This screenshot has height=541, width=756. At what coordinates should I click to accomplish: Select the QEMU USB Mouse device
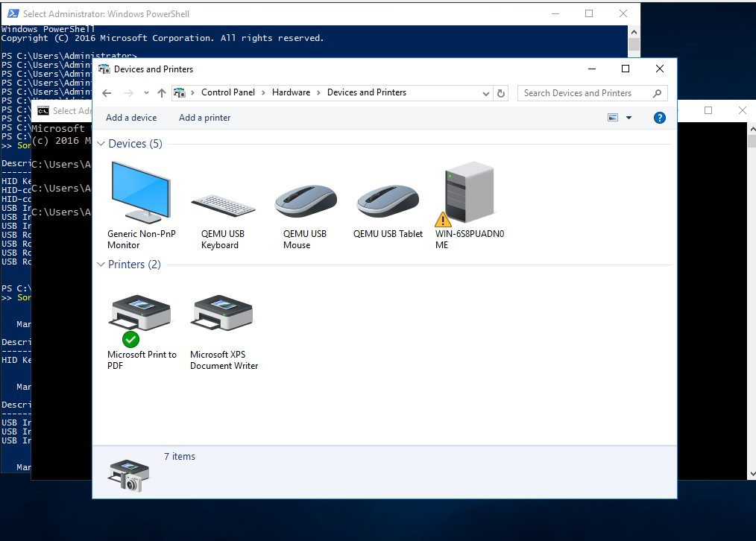pos(305,201)
